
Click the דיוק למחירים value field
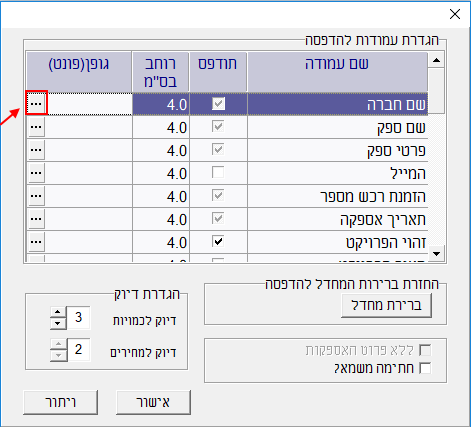click(x=78, y=350)
